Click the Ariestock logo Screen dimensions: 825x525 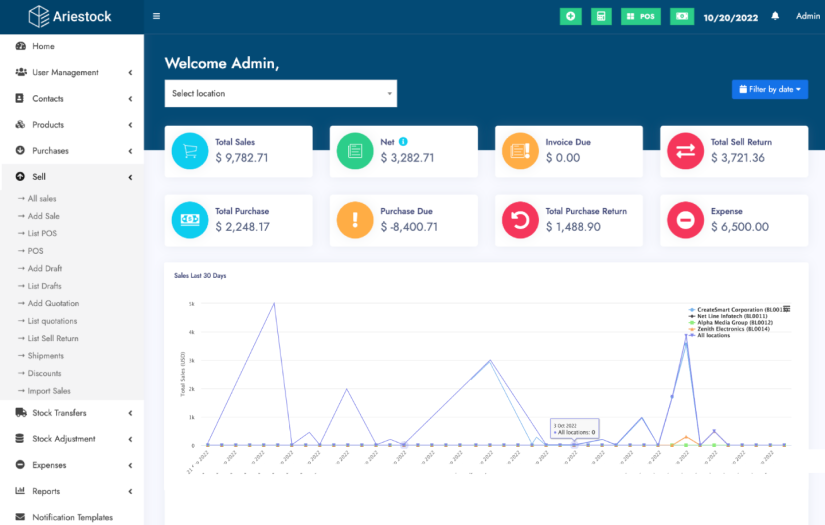(x=70, y=16)
